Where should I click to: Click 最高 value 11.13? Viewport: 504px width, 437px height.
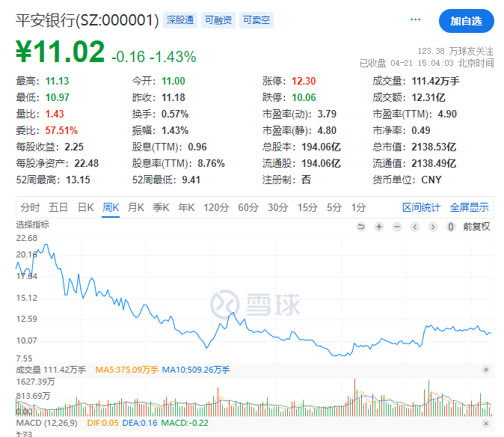point(58,81)
